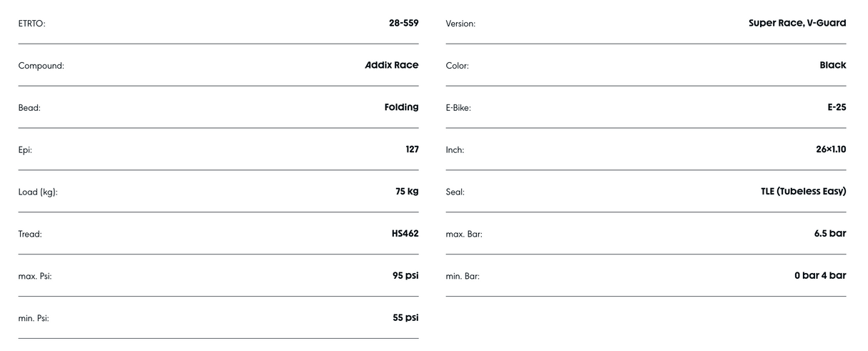Click the min. Bar: label
This screenshot has width=868, height=351.
click(x=463, y=277)
